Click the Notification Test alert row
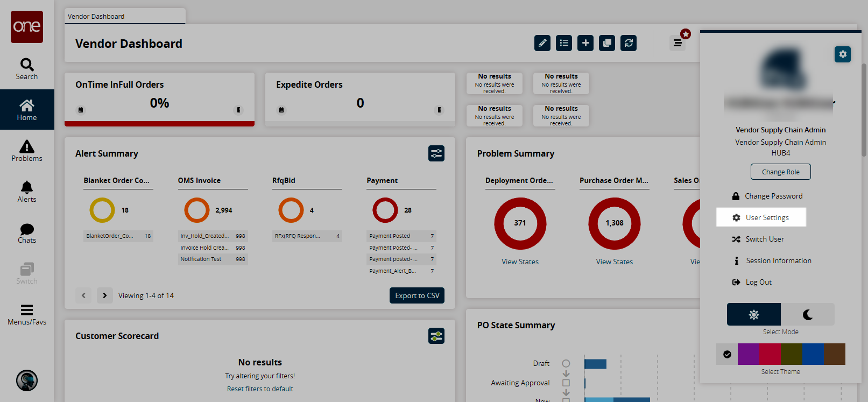Image resolution: width=868 pixels, height=402 pixels. click(213, 259)
